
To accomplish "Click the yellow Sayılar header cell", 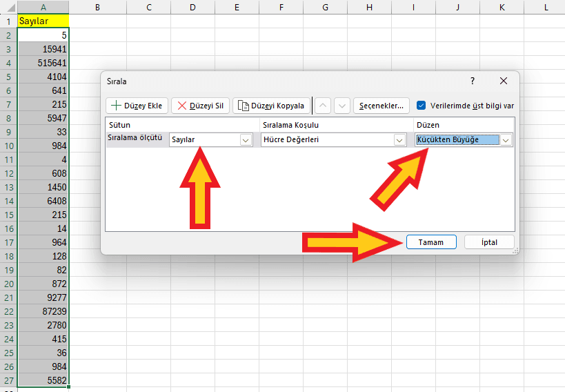I will click(x=43, y=21).
